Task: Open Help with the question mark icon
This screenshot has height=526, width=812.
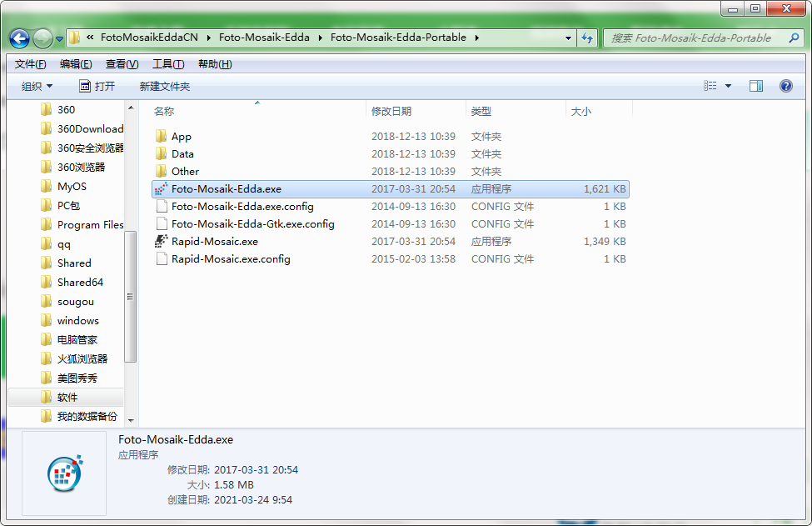Action: 785,86
